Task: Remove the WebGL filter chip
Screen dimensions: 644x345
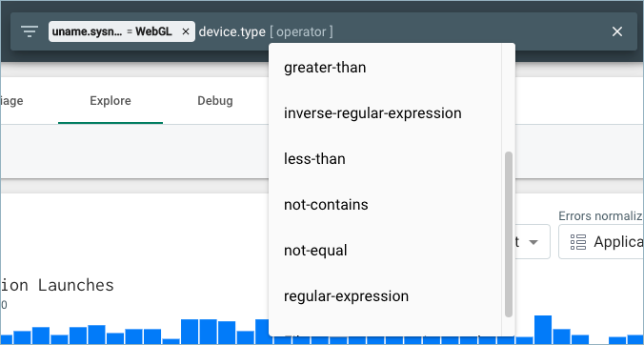Action: click(186, 31)
